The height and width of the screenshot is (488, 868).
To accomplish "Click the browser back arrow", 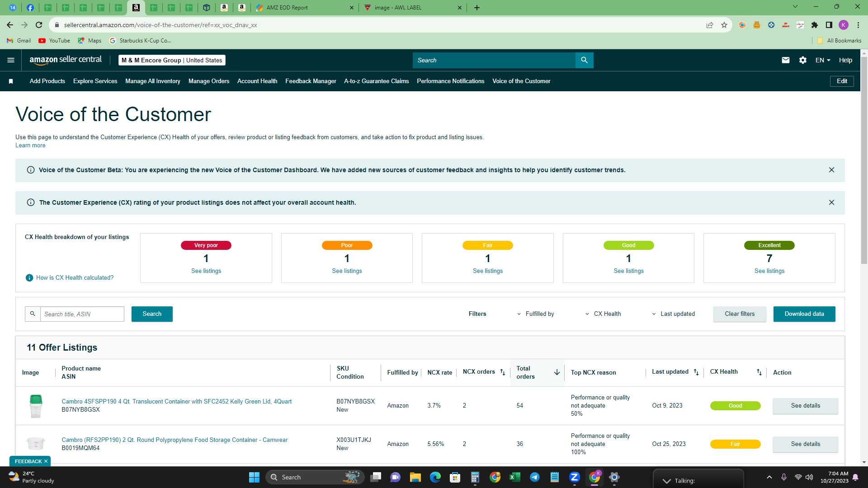I will (10, 25).
